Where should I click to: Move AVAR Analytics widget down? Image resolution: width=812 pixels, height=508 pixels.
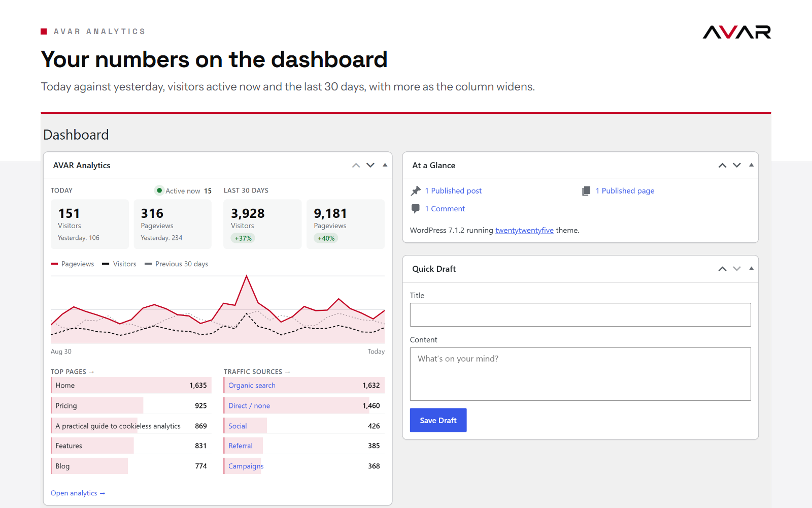point(370,166)
